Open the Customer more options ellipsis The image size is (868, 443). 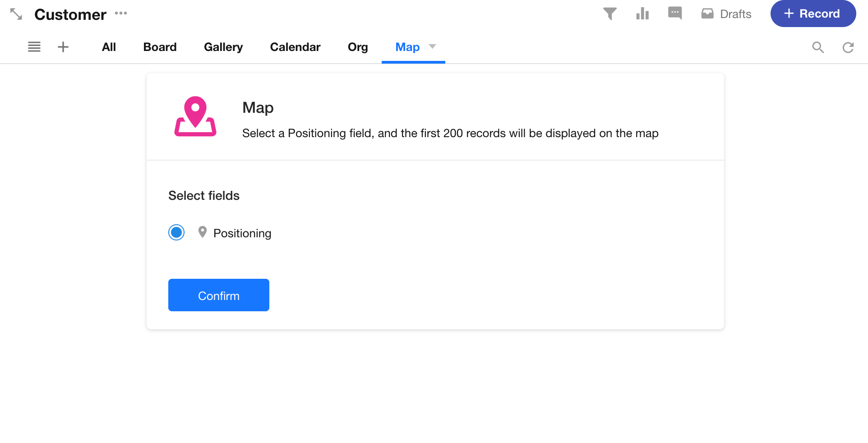(x=121, y=14)
